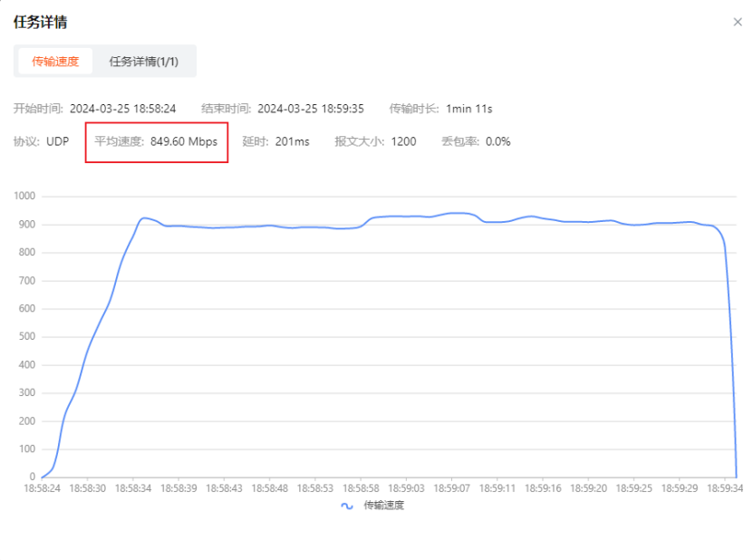
Task: Click the 开始时间 2024-03-25 18:58:24 value
Action: [x=122, y=109]
